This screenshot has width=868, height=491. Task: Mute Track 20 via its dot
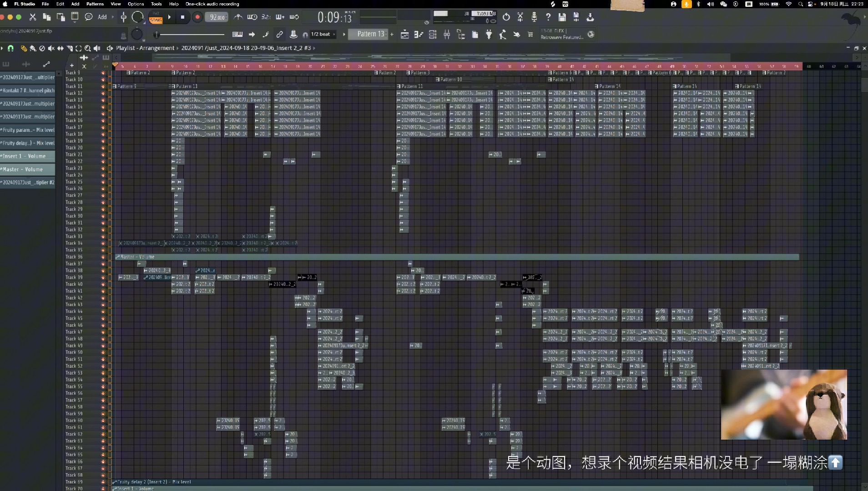(x=103, y=148)
